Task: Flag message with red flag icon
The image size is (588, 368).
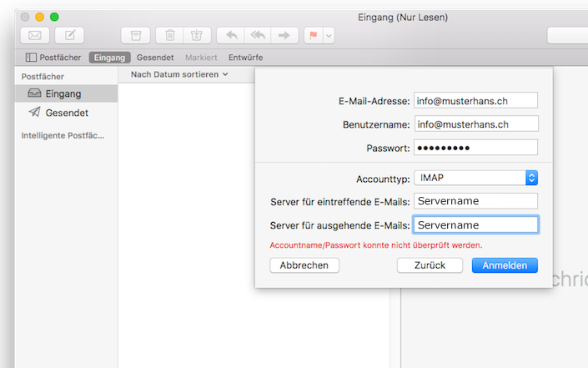Action: (314, 35)
